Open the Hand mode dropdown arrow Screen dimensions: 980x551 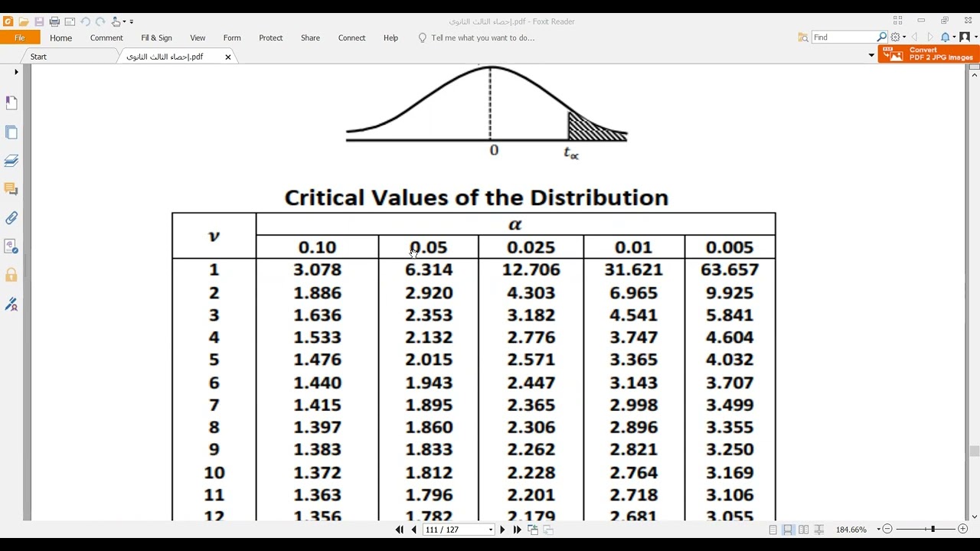click(126, 22)
